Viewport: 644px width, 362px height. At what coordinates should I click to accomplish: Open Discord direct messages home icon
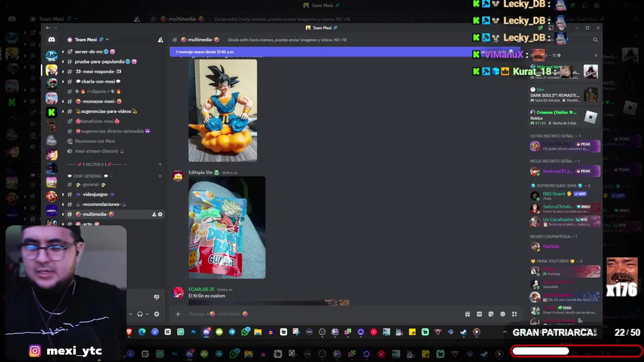pyautogui.click(x=51, y=40)
